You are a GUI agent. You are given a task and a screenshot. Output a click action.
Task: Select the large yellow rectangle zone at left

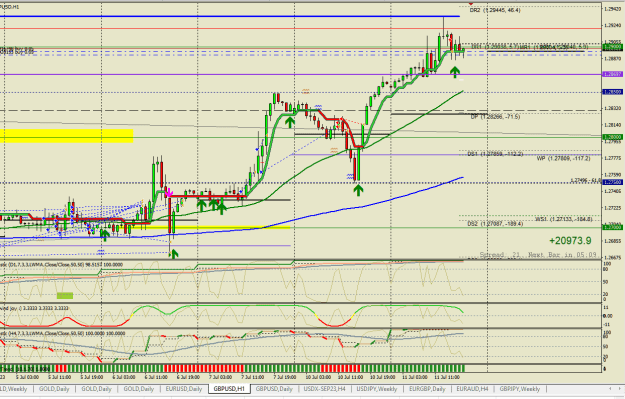67,136
